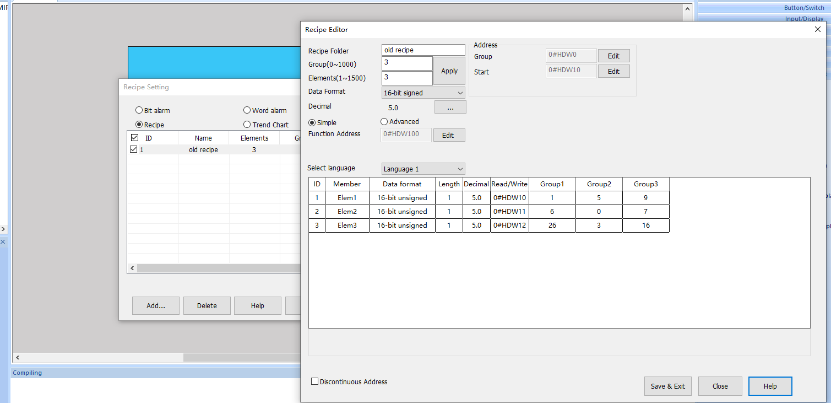The height and width of the screenshot is (403, 831).
Task: Click left arrow of recipe list scrollbar
Action: 132,268
